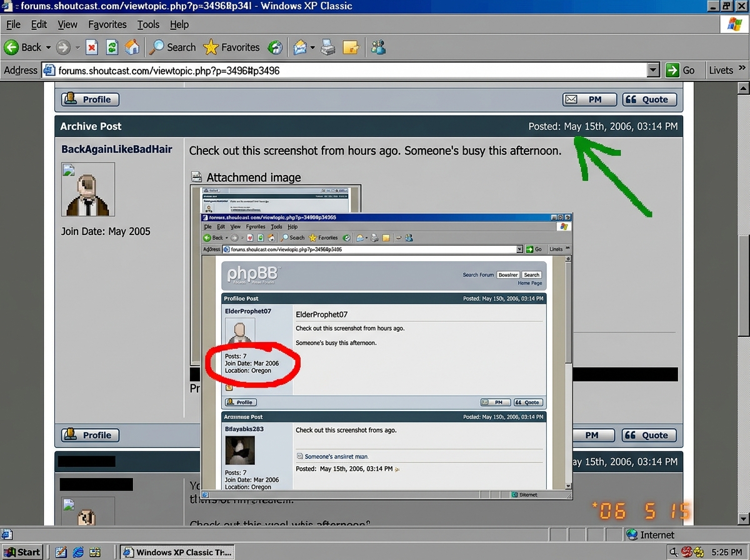This screenshot has height=560, width=750.
Task: Open the Forward button dropdown arrow
Action: click(77, 47)
